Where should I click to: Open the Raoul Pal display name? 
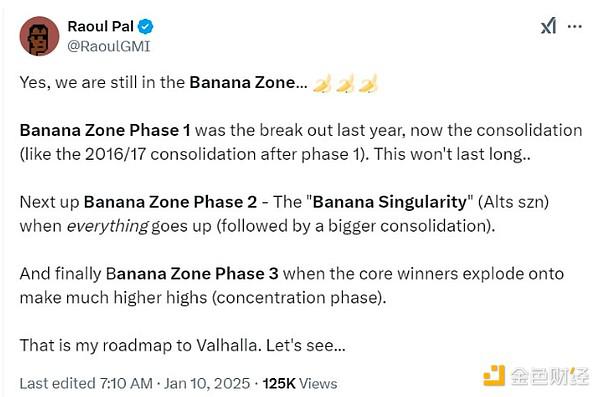pyautogui.click(x=101, y=26)
